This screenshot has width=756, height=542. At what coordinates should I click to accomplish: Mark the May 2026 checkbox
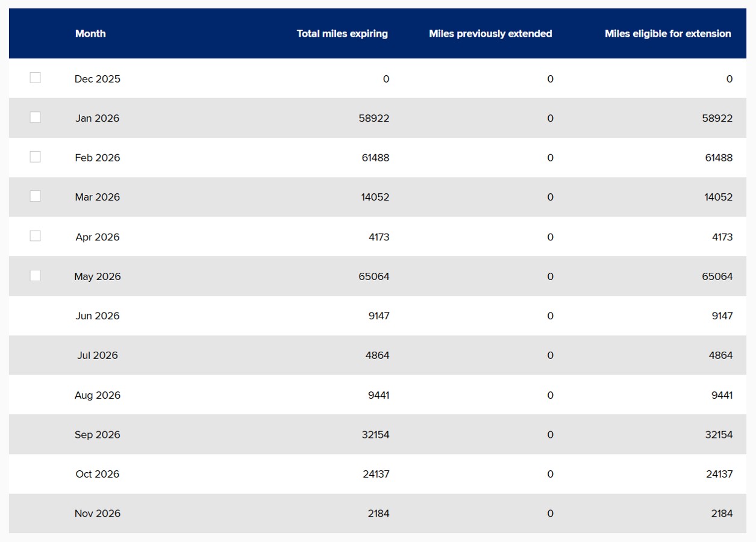(36, 275)
